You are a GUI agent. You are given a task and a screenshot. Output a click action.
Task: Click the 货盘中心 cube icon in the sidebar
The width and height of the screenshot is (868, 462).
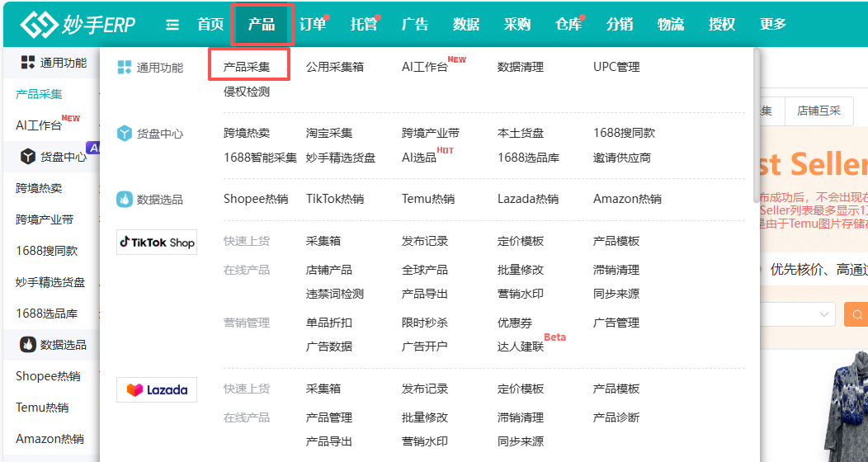[x=28, y=157]
